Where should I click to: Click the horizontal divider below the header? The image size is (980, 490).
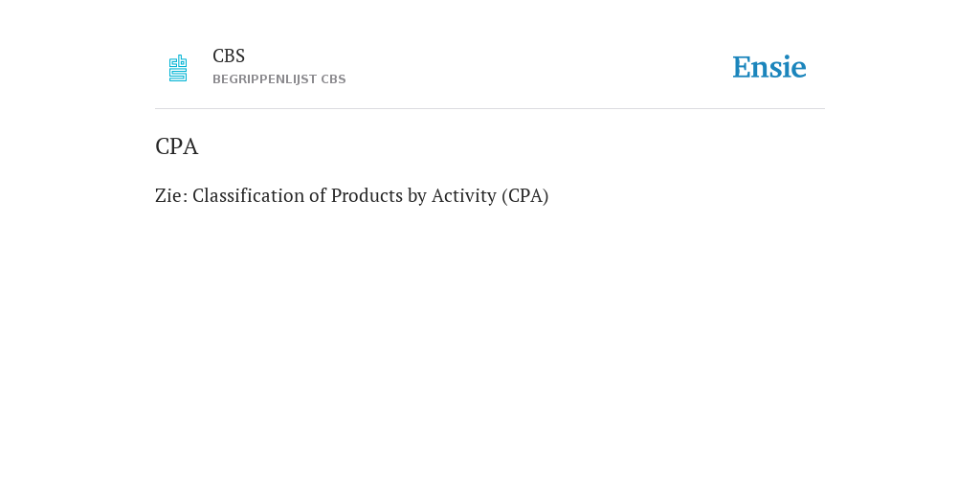(490, 109)
